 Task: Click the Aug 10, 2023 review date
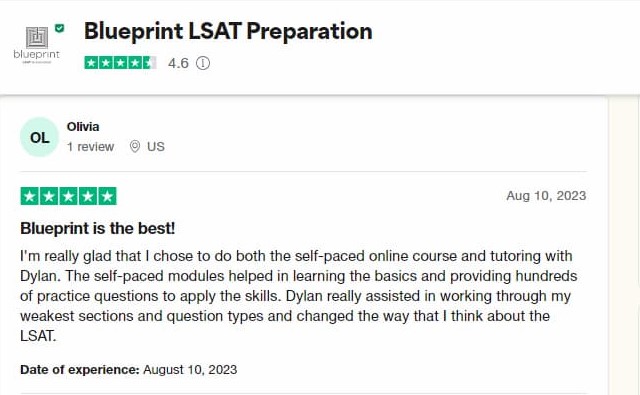click(546, 196)
